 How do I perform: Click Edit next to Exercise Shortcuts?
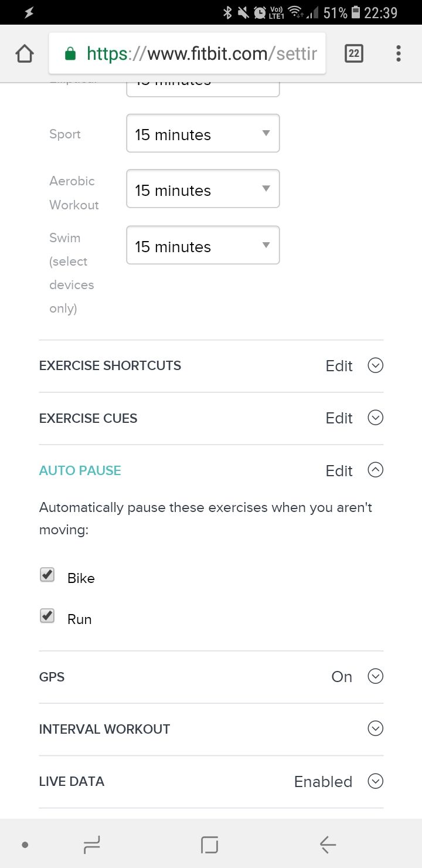(339, 365)
